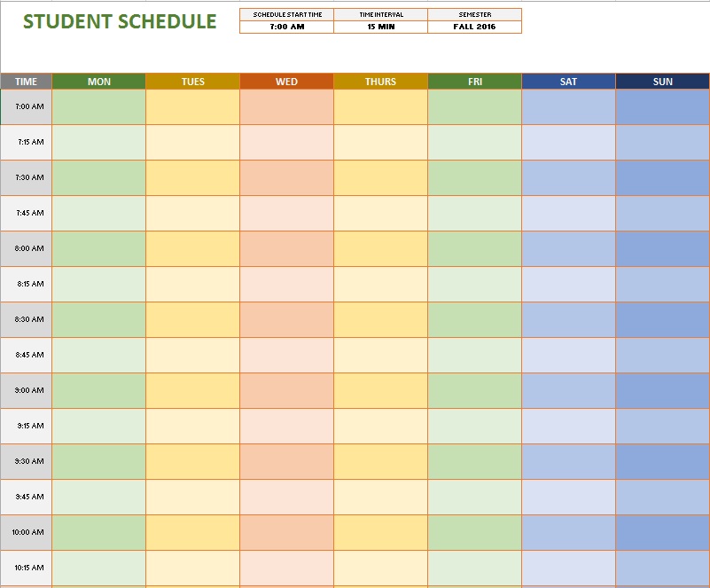Select the Wednesday 8:00 AM schedule cell
The width and height of the screenshot is (710, 588).
click(x=286, y=248)
